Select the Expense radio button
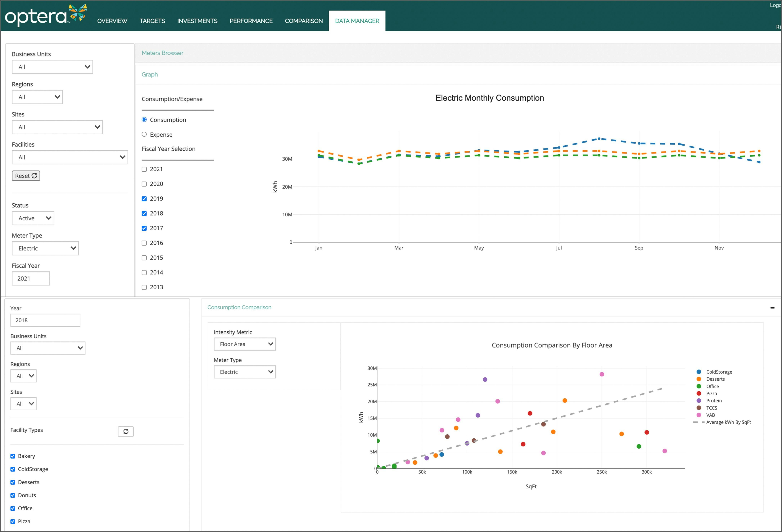This screenshot has width=782, height=532. point(144,134)
